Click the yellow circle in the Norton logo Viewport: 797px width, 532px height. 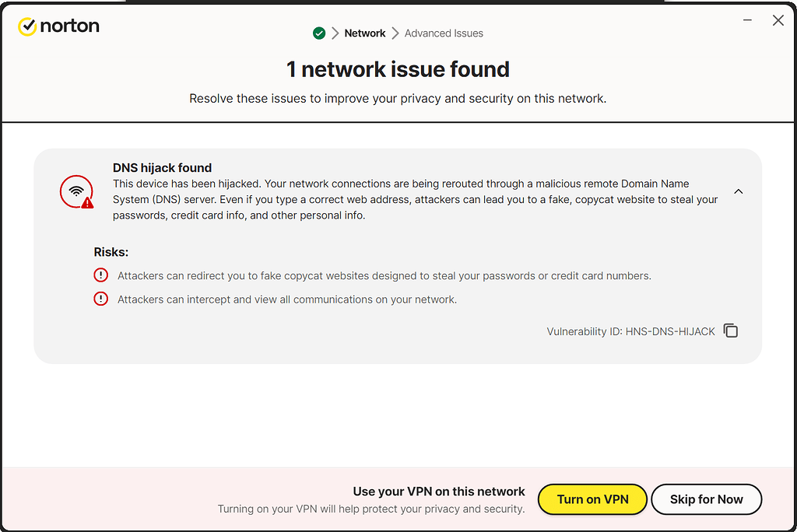(x=26, y=26)
